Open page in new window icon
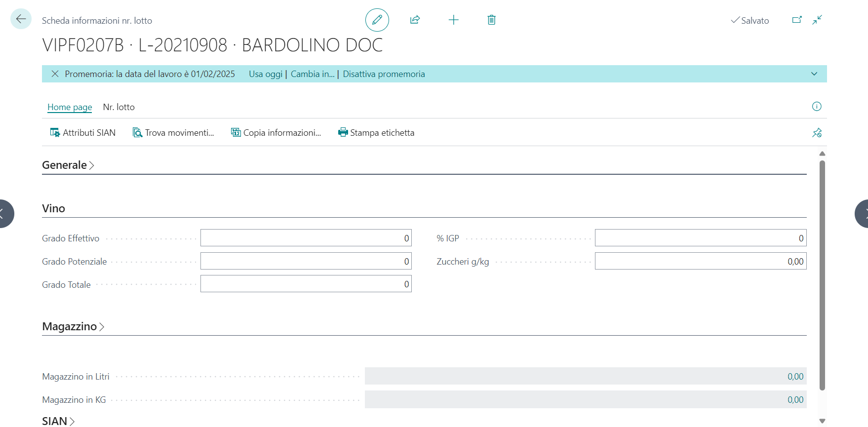 [x=796, y=20]
